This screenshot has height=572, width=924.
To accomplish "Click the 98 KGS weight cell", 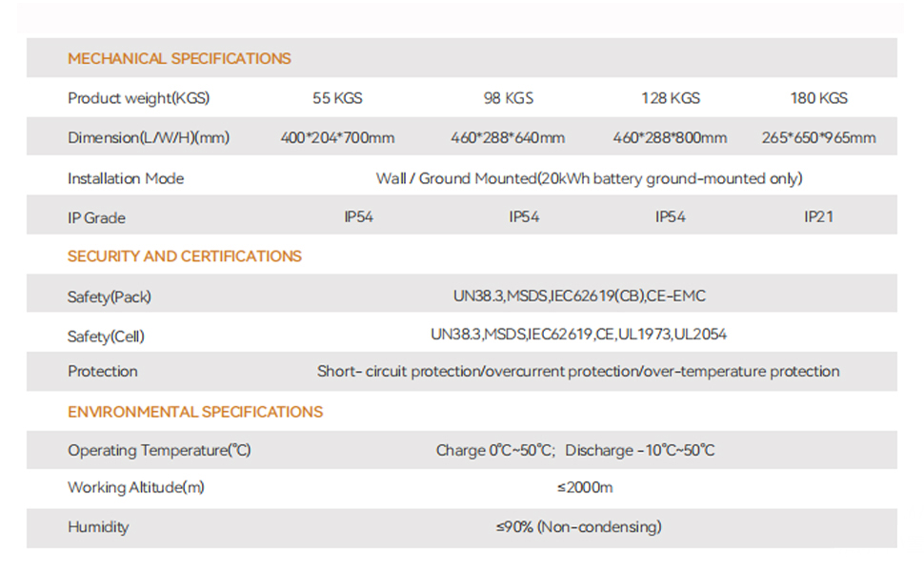I will 509,98.
